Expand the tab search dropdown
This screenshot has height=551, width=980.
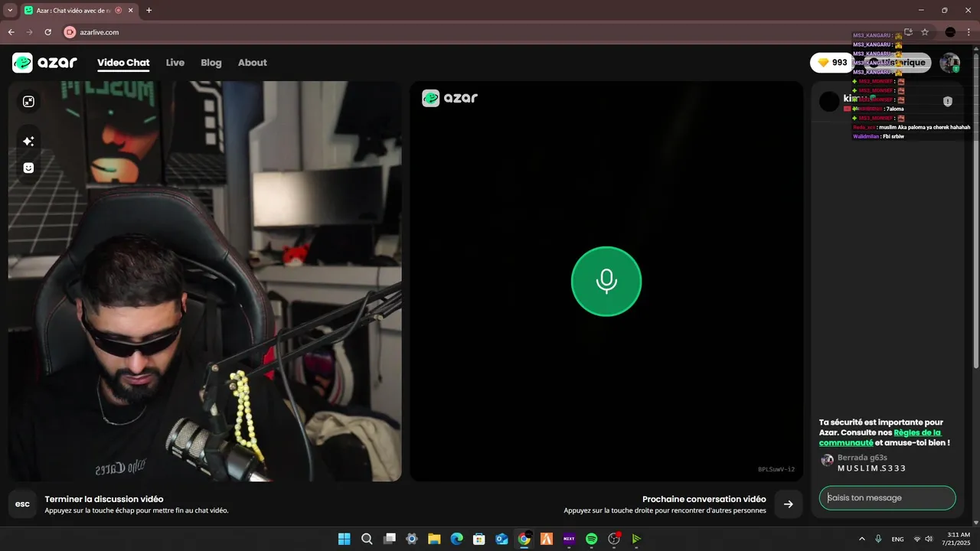tap(10, 11)
